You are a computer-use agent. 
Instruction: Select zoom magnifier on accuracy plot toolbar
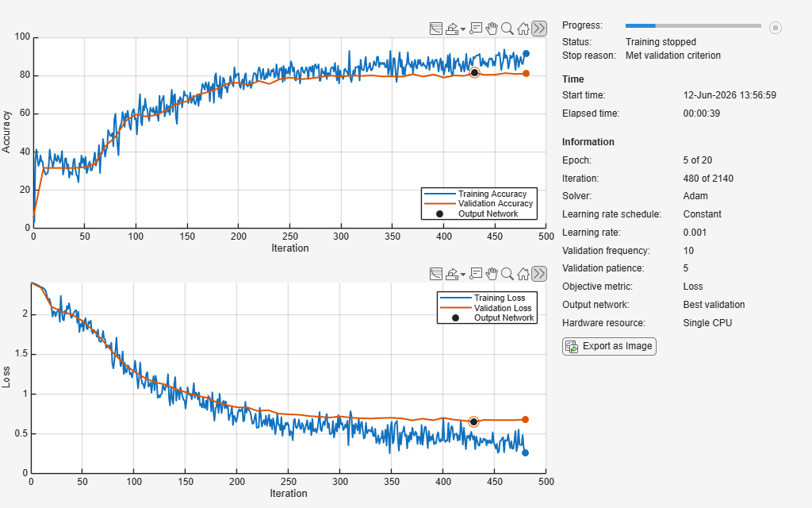[x=507, y=29]
